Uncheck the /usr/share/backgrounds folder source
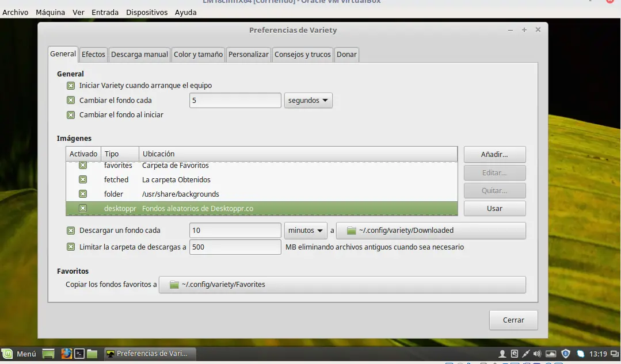The image size is (621, 364). [x=83, y=194]
